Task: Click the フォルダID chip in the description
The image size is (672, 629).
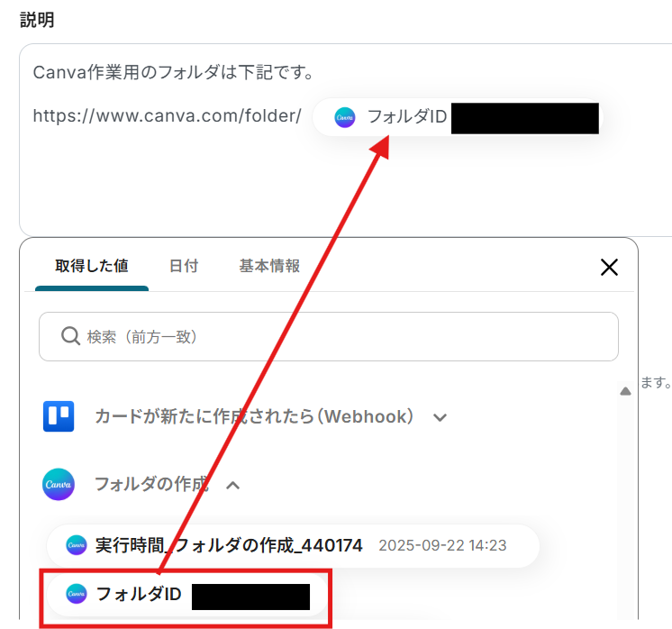Action: 458,117
